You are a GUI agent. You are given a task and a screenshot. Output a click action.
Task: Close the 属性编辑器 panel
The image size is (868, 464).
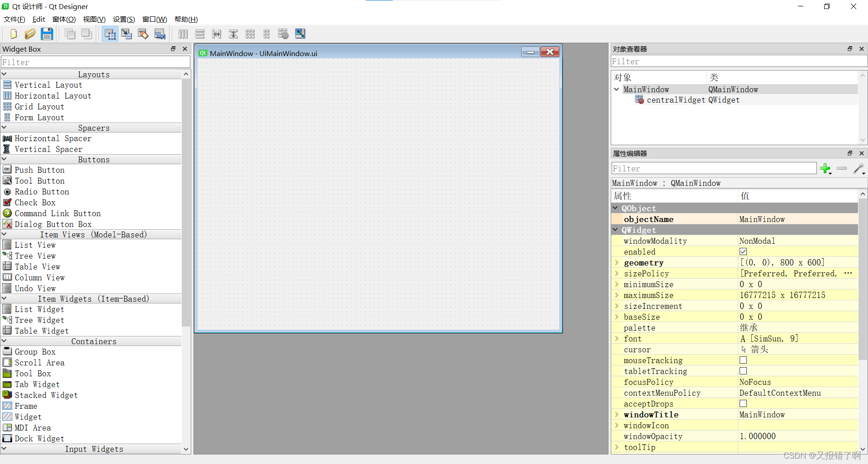coord(862,153)
